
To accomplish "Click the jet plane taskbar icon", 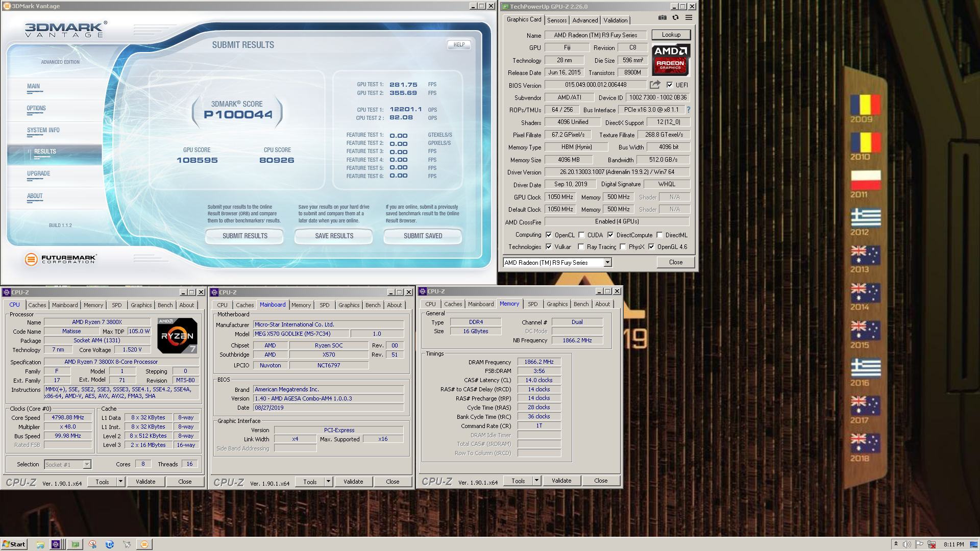I will click(x=127, y=544).
